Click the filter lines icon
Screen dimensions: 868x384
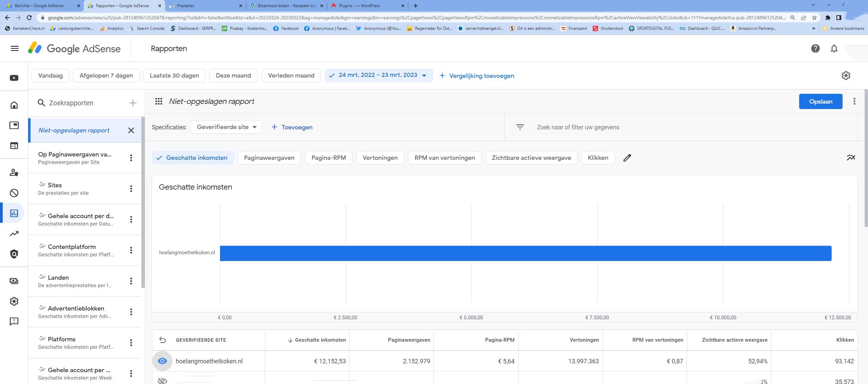520,127
